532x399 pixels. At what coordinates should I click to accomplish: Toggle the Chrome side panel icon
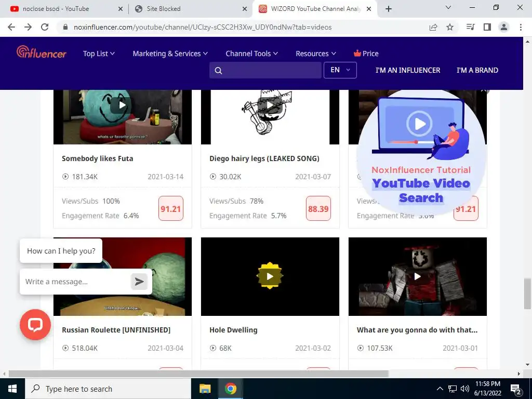pos(487,27)
